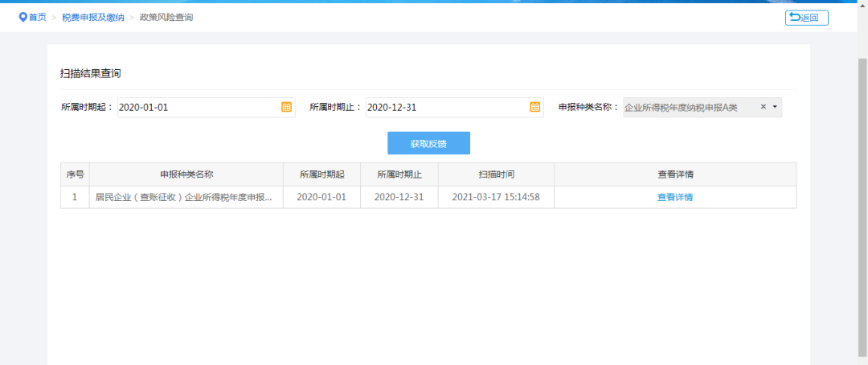Click the 扫描结果查询 heading

90,74
